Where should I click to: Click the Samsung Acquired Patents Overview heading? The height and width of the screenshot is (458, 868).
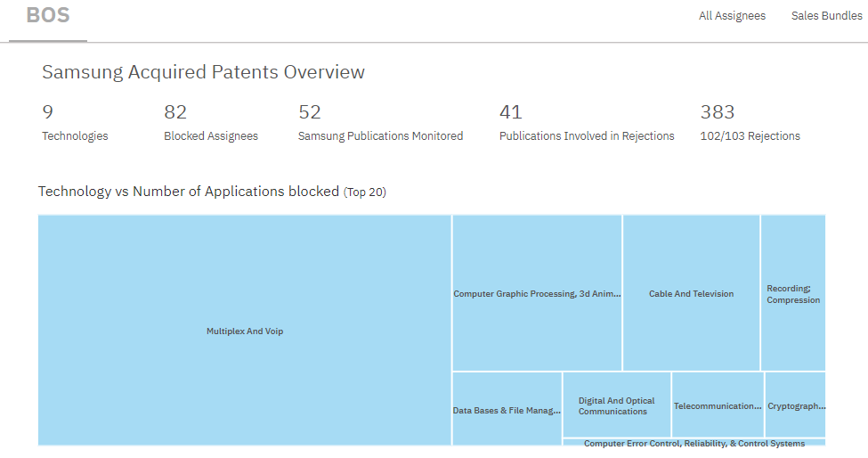203,72
